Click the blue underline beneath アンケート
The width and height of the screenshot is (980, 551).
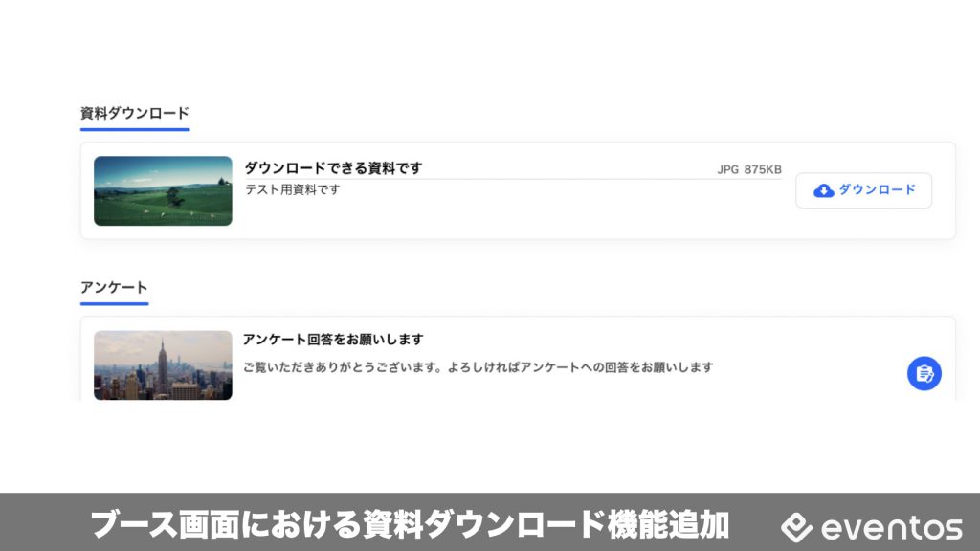pos(114,303)
